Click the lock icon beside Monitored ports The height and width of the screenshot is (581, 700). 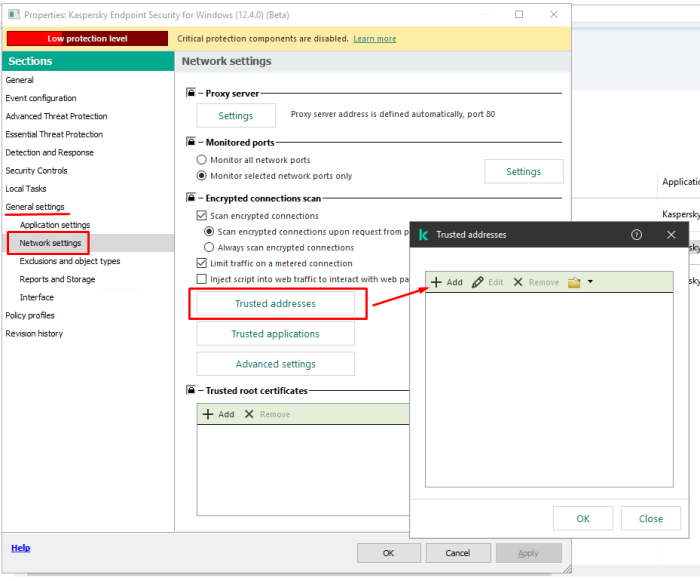(x=191, y=142)
